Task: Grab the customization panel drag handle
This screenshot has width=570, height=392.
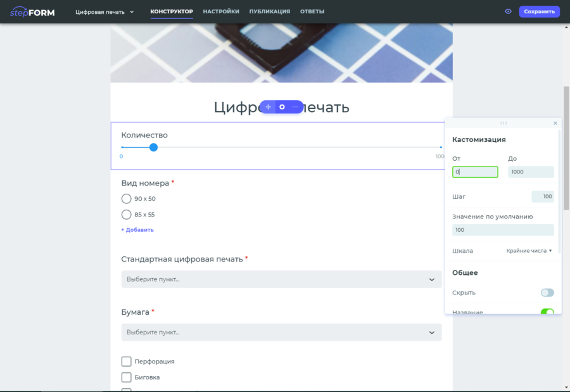Action: click(x=503, y=123)
